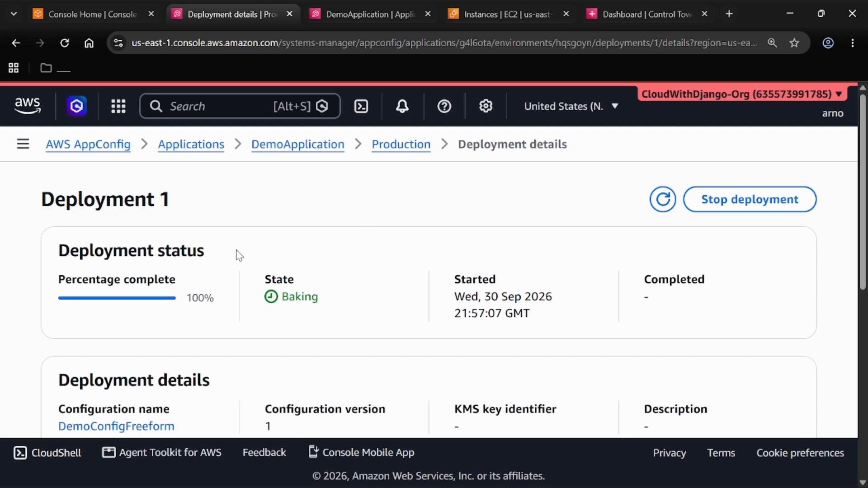Open CloudShell from the footer
868x488 pixels.
(x=47, y=453)
